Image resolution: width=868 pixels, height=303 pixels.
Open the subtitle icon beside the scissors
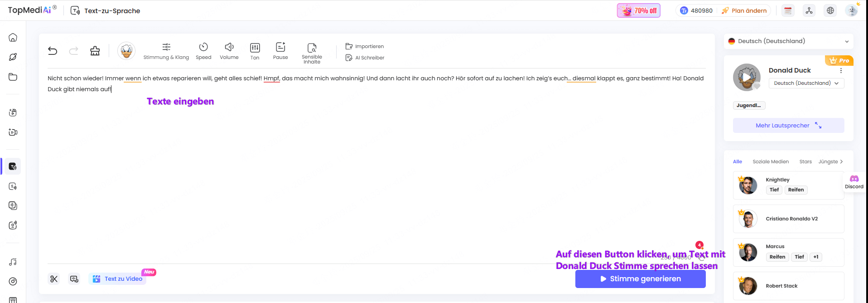[74, 279]
